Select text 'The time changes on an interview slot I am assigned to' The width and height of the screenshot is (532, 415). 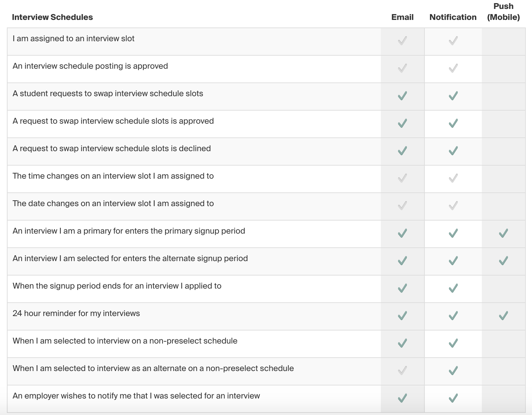click(x=113, y=176)
